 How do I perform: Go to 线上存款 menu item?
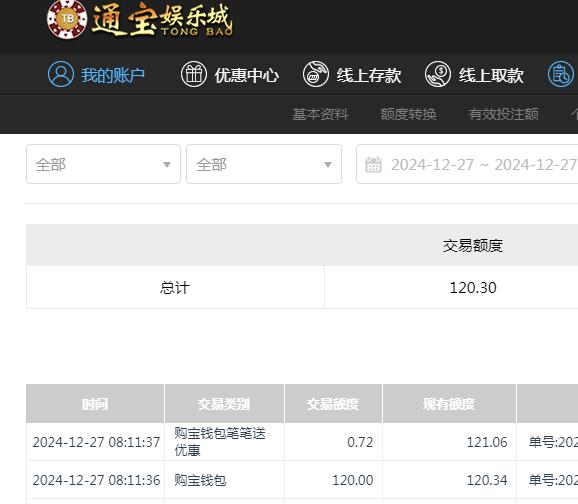click(x=369, y=75)
